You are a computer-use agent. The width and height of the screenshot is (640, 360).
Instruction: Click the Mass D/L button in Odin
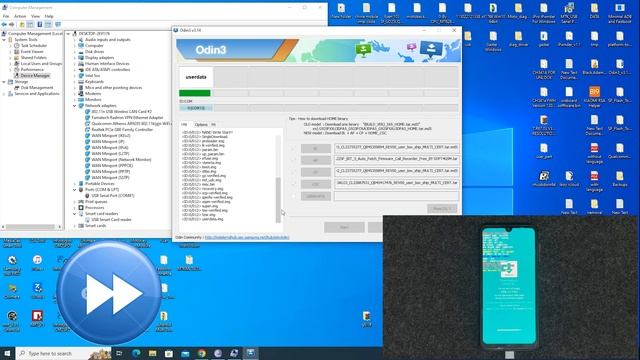pos(442,209)
